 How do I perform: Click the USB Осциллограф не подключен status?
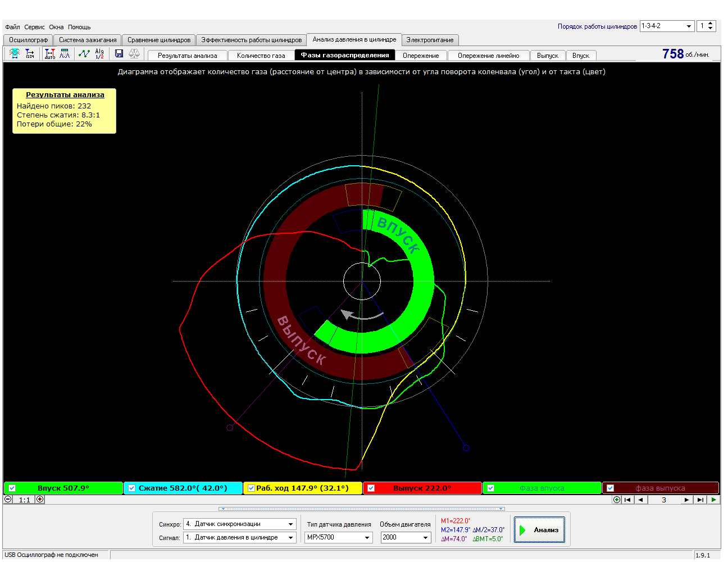tap(51, 555)
